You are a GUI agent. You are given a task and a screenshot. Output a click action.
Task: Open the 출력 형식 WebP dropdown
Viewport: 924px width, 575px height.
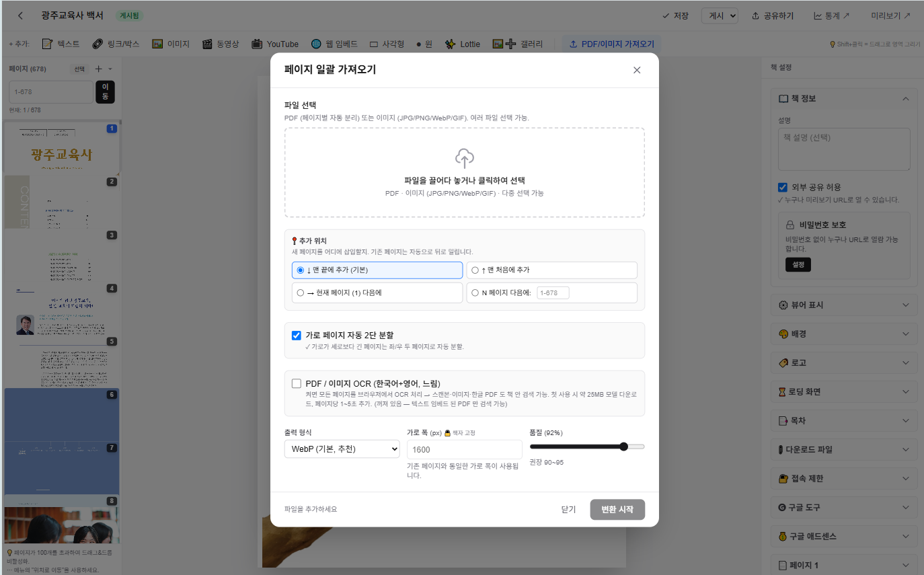(x=342, y=449)
